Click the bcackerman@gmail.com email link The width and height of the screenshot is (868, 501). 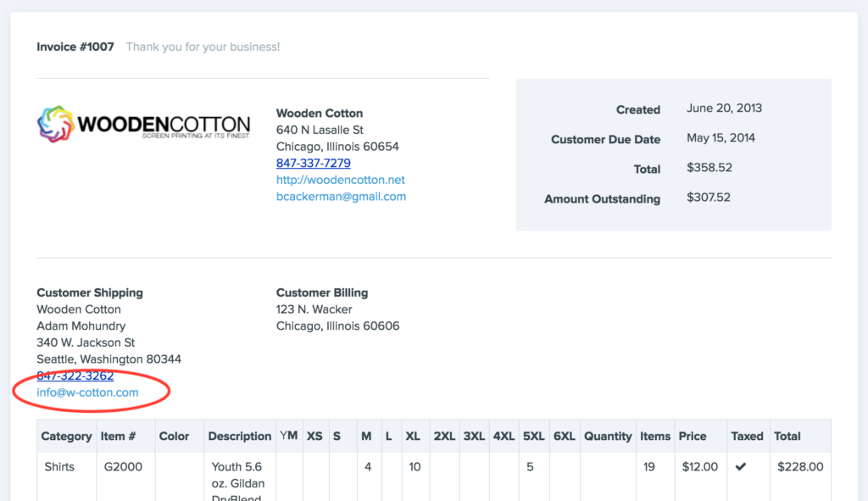coord(341,197)
